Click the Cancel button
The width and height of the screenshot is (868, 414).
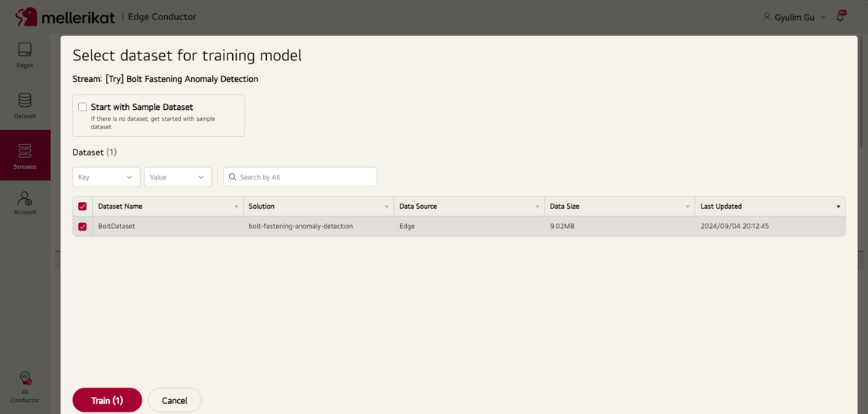tap(175, 400)
